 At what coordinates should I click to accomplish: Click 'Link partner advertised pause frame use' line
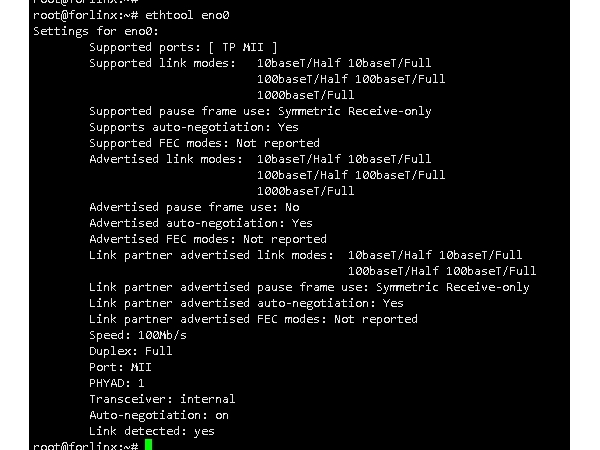tap(309, 287)
